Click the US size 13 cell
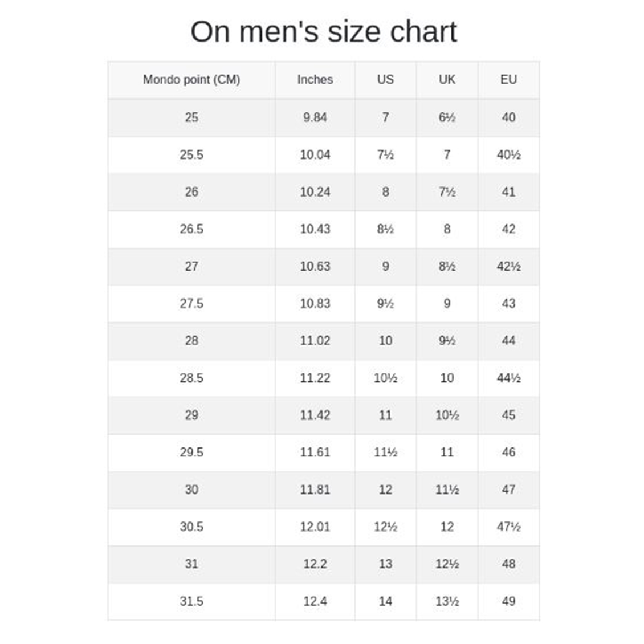This screenshot has width=644, height=644. click(385, 564)
